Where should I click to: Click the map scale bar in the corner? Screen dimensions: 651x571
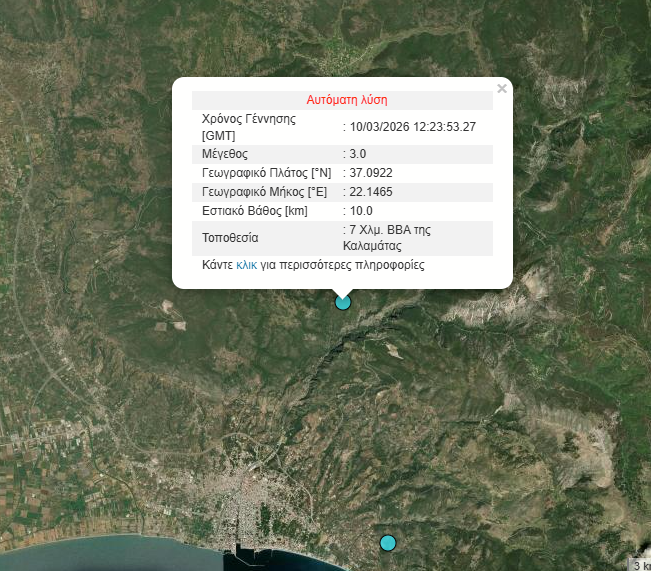pos(639,565)
